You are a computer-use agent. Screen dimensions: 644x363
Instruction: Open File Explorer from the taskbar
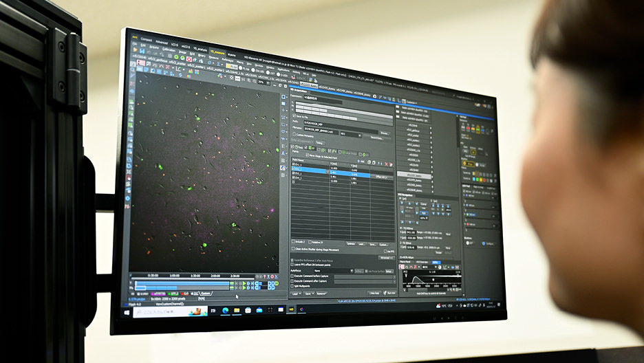[236, 311]
